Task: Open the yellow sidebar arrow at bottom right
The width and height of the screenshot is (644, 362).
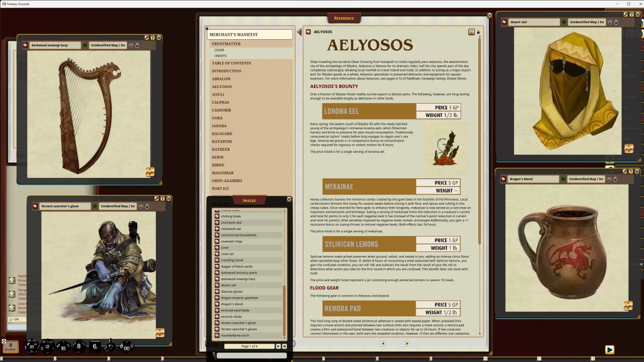Action: point(609,349)
